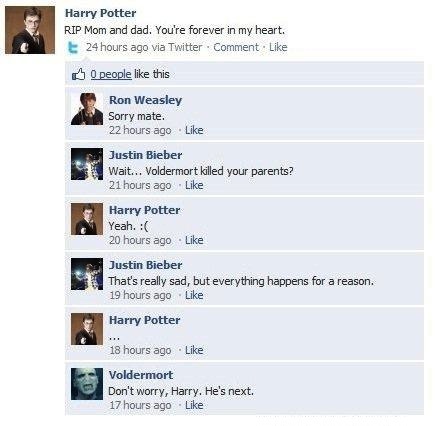Click the thumbs-up icon beside like count
Image resolution: width=435 pixels, height=426 pixels.
[x=79, y=74]
